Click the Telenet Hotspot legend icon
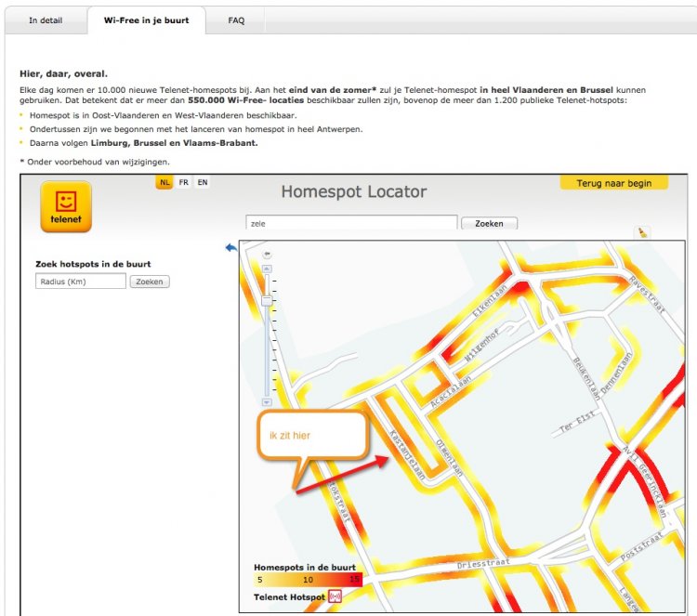The image size is (697, 616). point(335,596)
